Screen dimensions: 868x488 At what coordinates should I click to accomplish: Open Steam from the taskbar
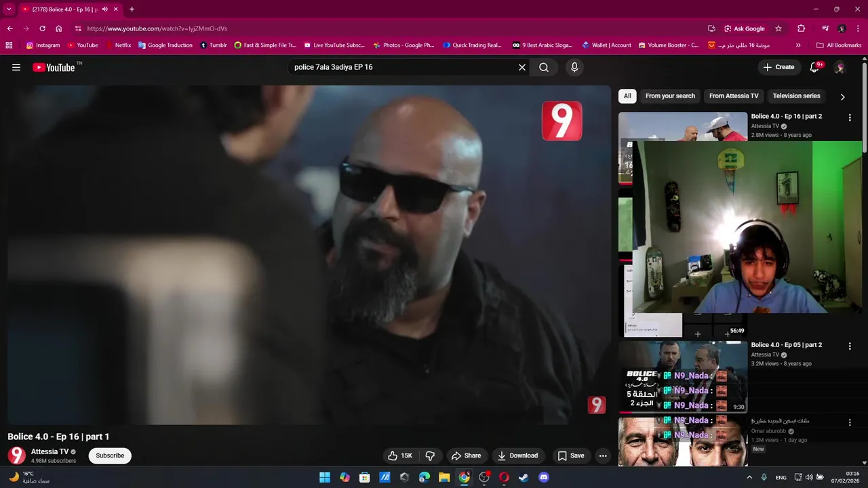click(524, 477)
